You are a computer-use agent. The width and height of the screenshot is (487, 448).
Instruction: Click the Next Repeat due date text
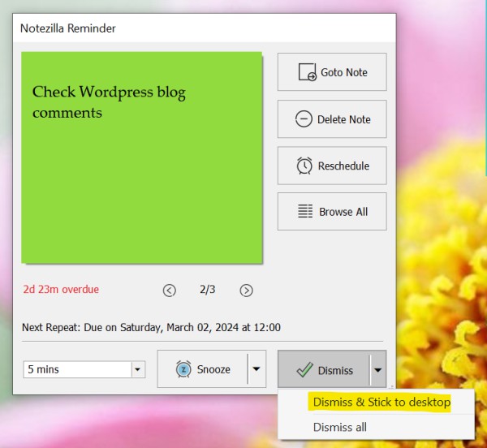(151, 327)
